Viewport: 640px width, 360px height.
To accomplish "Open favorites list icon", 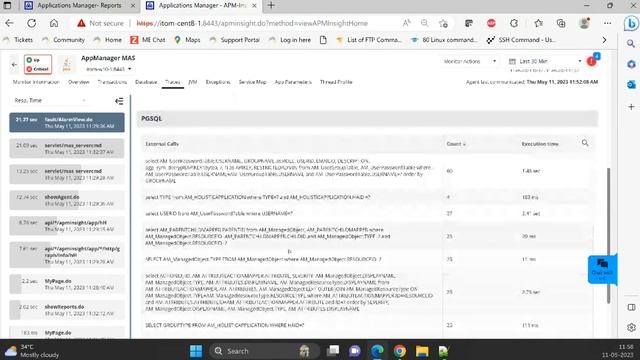I will 539,23.
